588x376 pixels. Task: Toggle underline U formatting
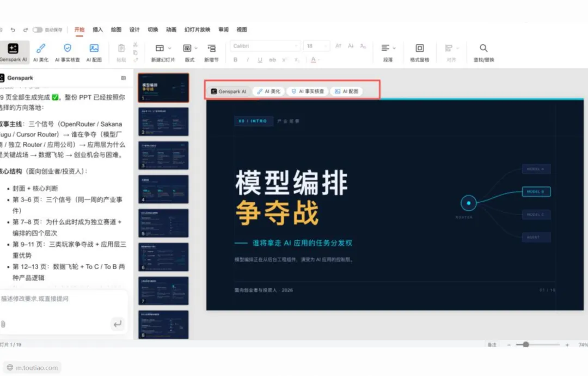(260, 59)
